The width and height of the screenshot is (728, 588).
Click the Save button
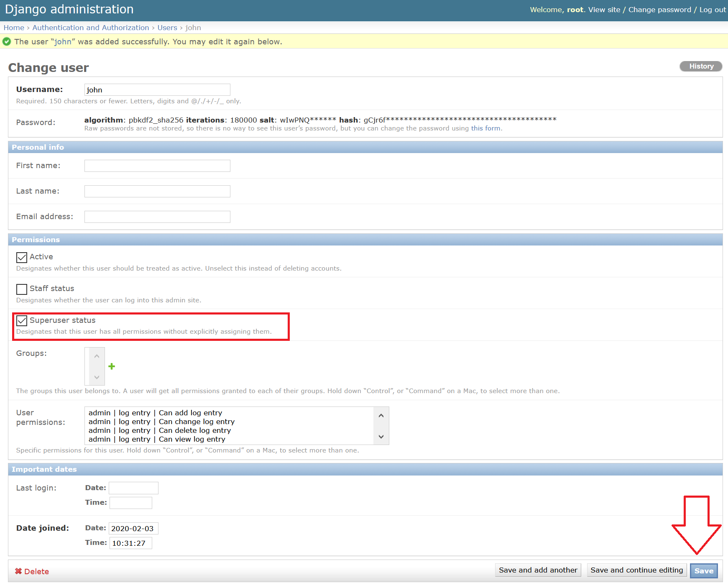[704, 571]
